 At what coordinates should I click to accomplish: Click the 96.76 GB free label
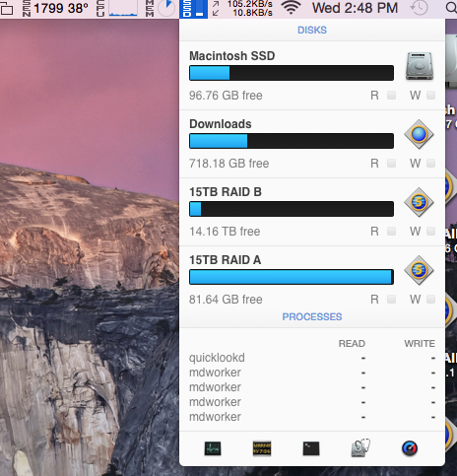(226, 96)
